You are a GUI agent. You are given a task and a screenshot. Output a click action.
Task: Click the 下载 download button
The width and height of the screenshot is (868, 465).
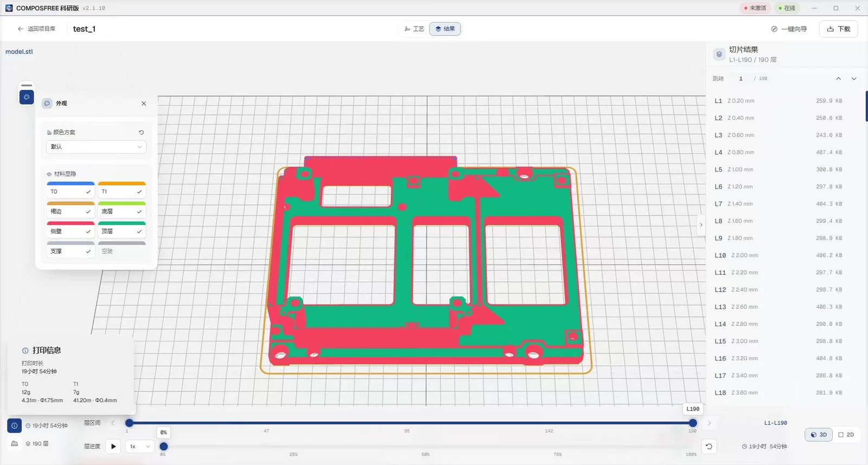tap(839, 29)
